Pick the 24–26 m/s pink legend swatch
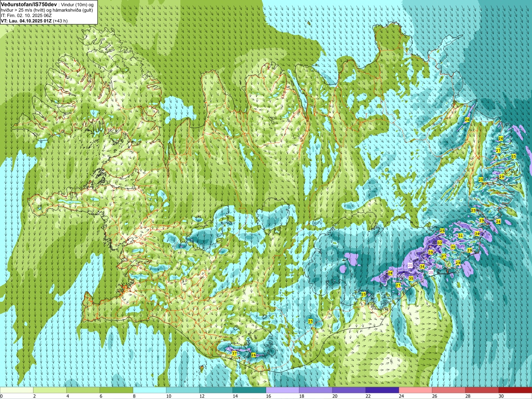 click(x=416, y=390)
